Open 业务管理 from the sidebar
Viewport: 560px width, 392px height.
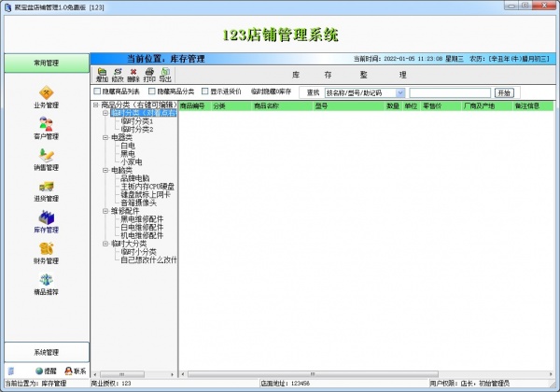(46, 95)
